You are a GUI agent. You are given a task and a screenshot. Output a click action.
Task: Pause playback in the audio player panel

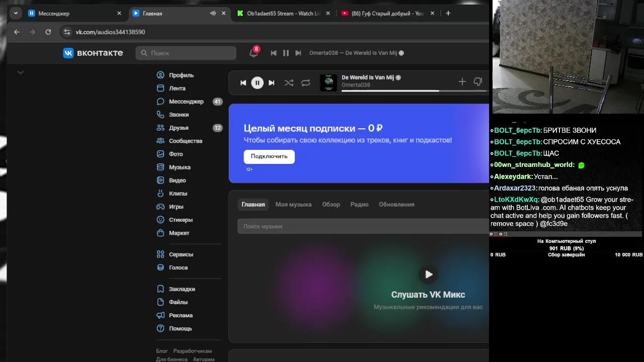(x=257, y=83)
